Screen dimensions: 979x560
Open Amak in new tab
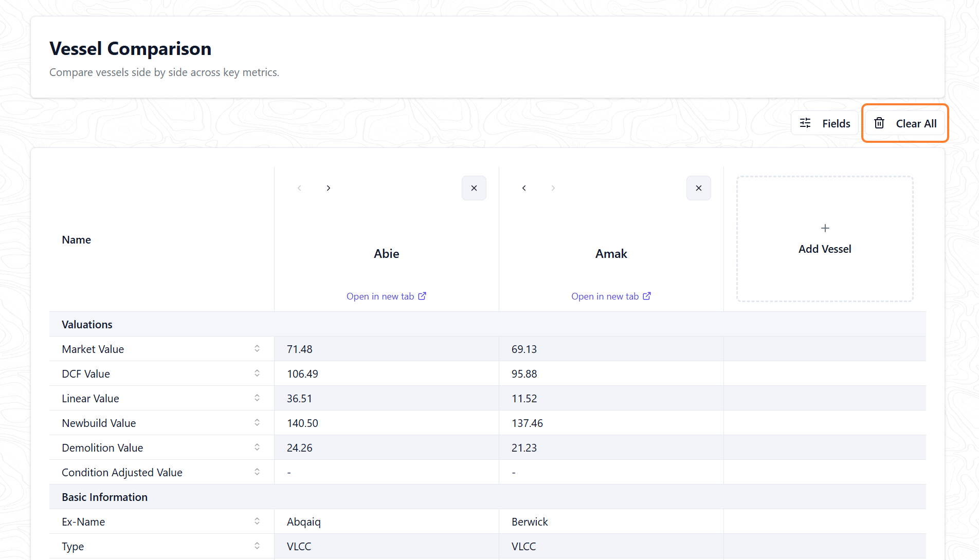(611, 296)
